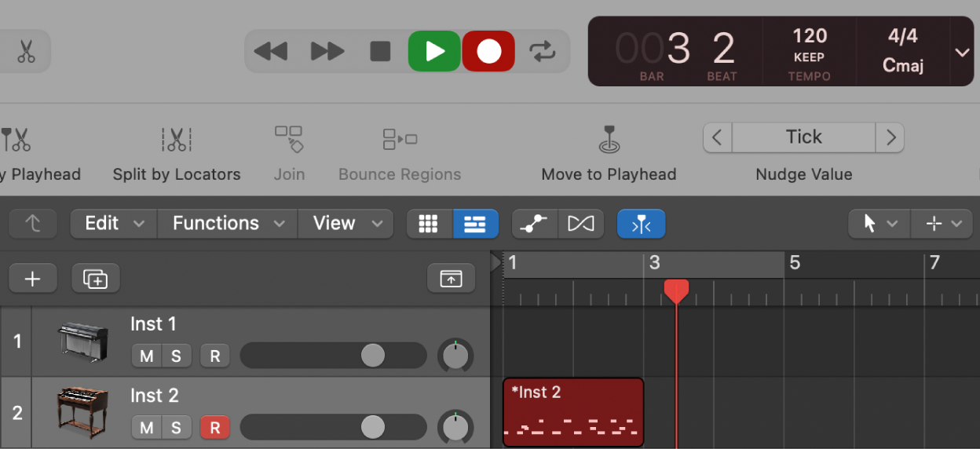Start recording with the red Record button
The image size is (980, 449).
click(488, 52)
